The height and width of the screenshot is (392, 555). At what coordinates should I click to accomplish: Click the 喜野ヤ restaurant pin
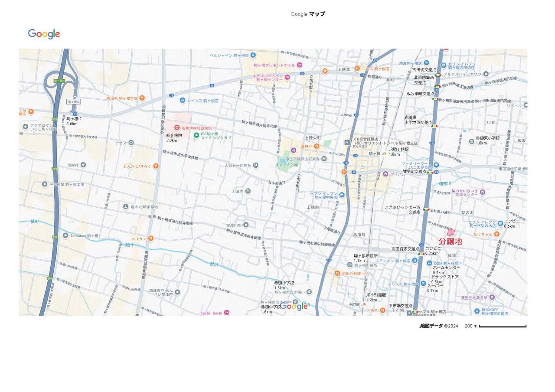pyautogui.click(x=317, y=147)
